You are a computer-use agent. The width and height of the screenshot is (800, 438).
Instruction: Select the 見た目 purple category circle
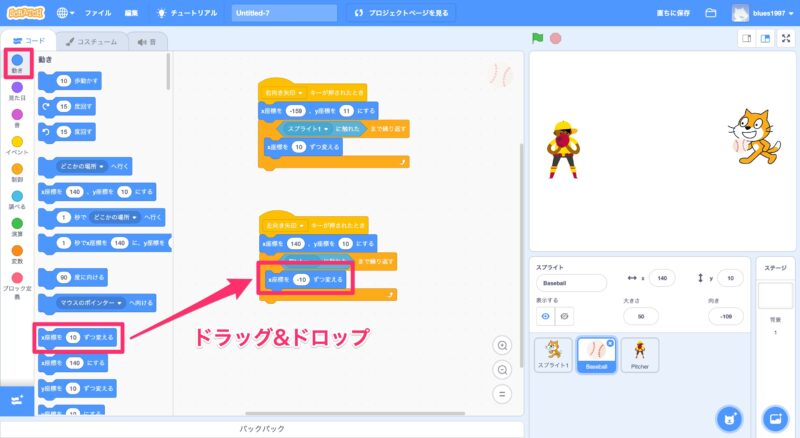point(16,88)
